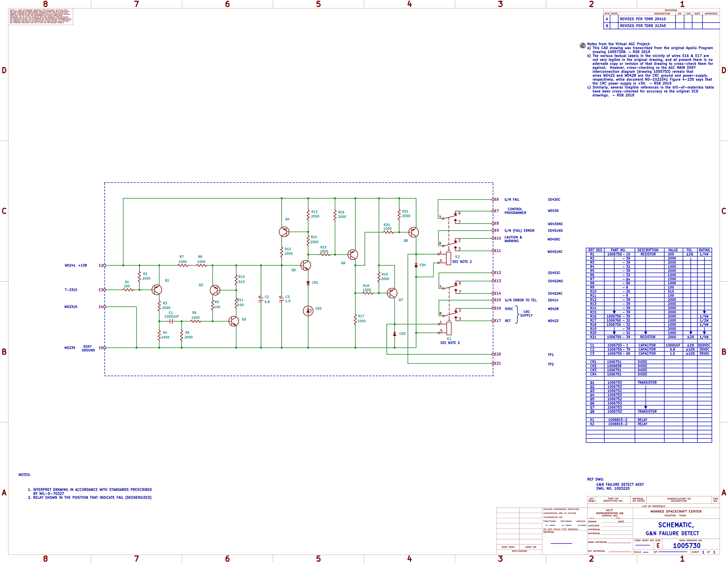Select the Q1 transistor symbol

(x=157, y=290)
